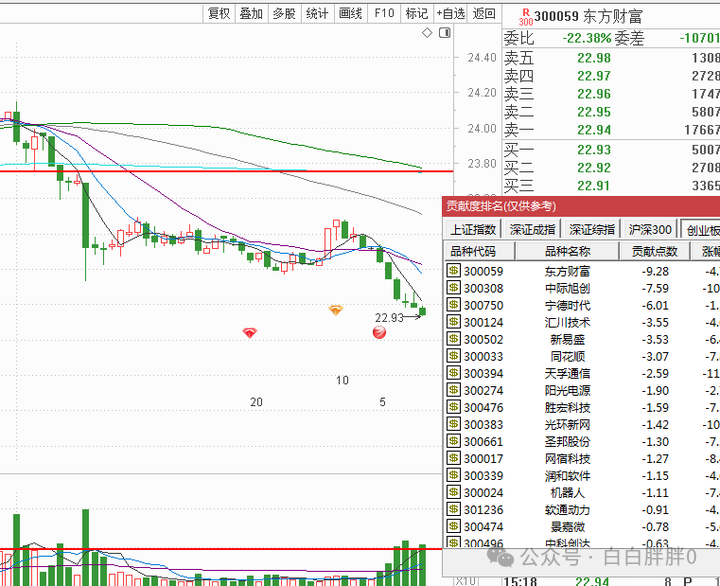Click the 贡献度排名 window title bar
The width and height of the screenshot is (720, 586).
[581, 206]
